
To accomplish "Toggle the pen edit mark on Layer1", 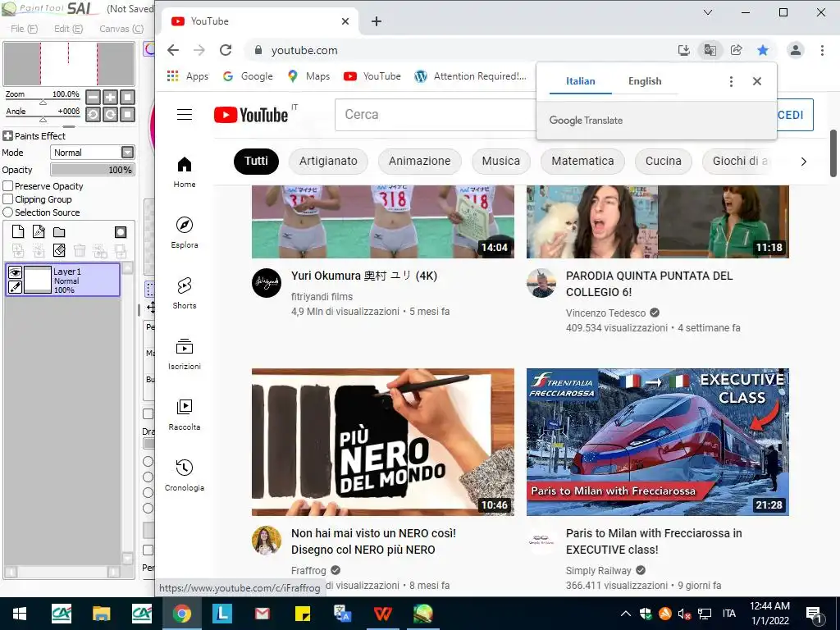I will pyautogui.click(x=15, y=287).
